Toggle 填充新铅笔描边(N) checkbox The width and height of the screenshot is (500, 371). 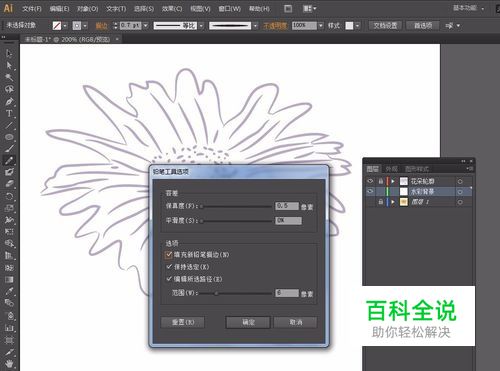(168, 255)
